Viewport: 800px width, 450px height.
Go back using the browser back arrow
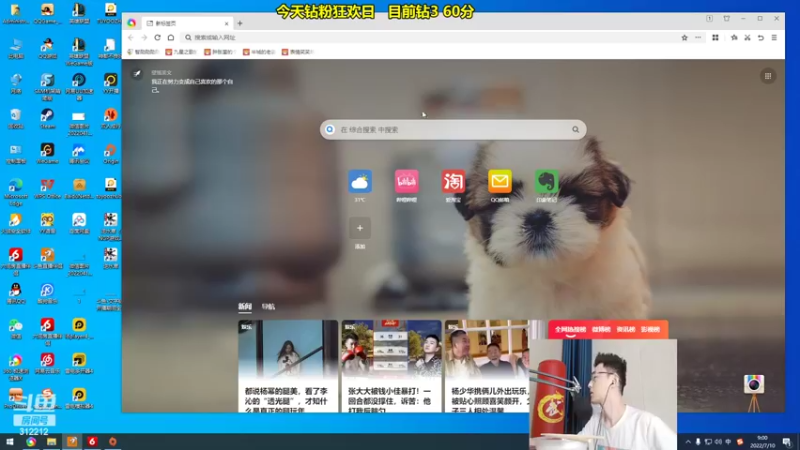131,37
